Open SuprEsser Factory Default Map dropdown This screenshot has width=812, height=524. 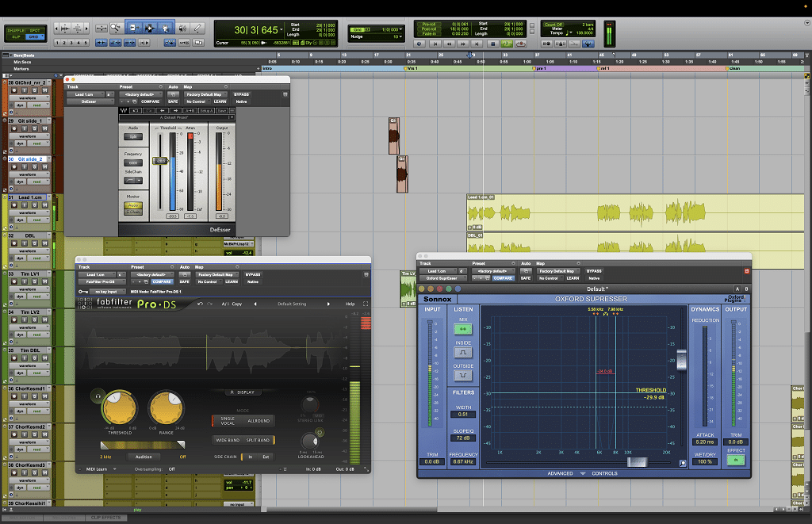558,271
